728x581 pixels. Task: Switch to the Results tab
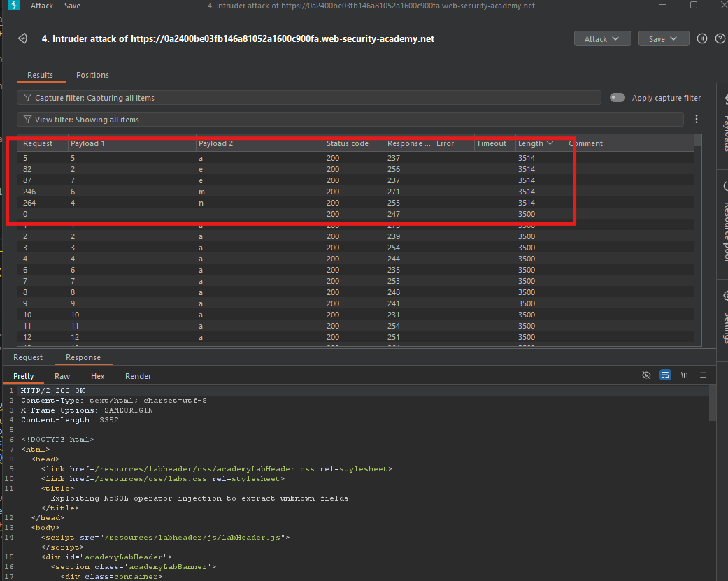[40, 75]
